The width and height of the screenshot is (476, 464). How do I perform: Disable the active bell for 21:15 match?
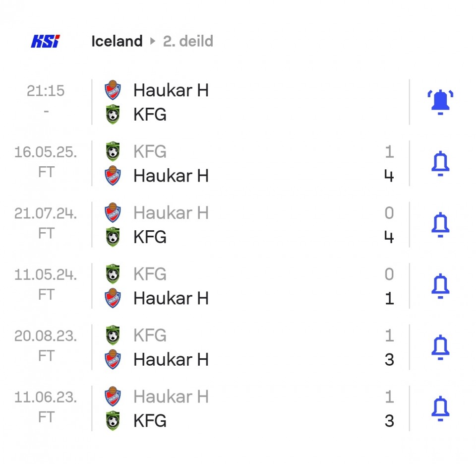pos(440,102)
